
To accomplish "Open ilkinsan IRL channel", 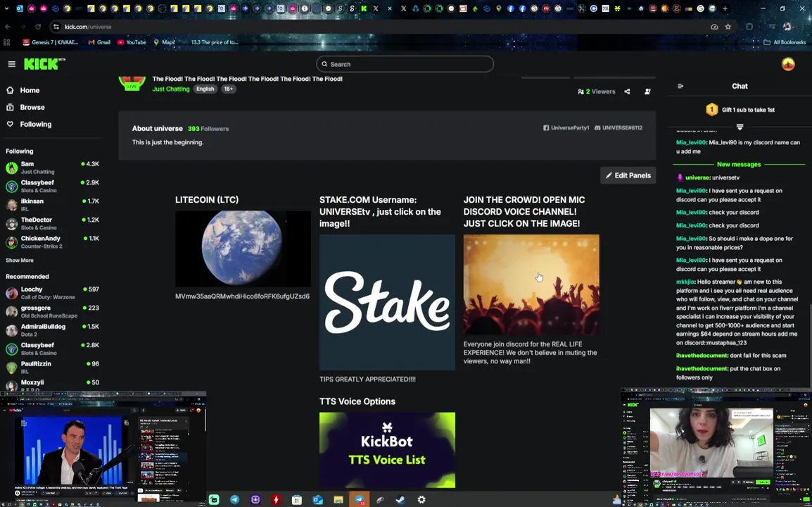I will click(x=52, y=205).
